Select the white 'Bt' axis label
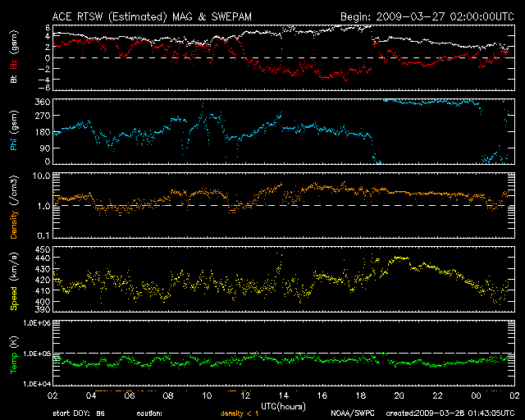 [14, 79]
